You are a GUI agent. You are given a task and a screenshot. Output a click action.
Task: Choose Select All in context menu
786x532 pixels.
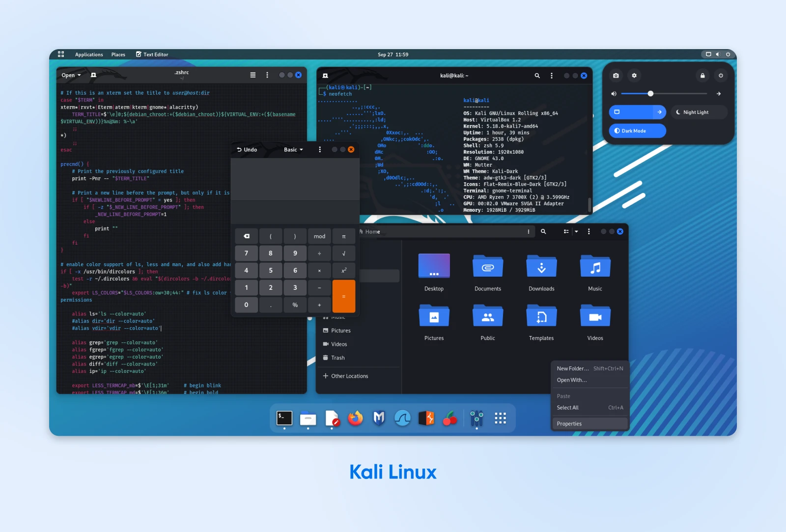[589, 408]
